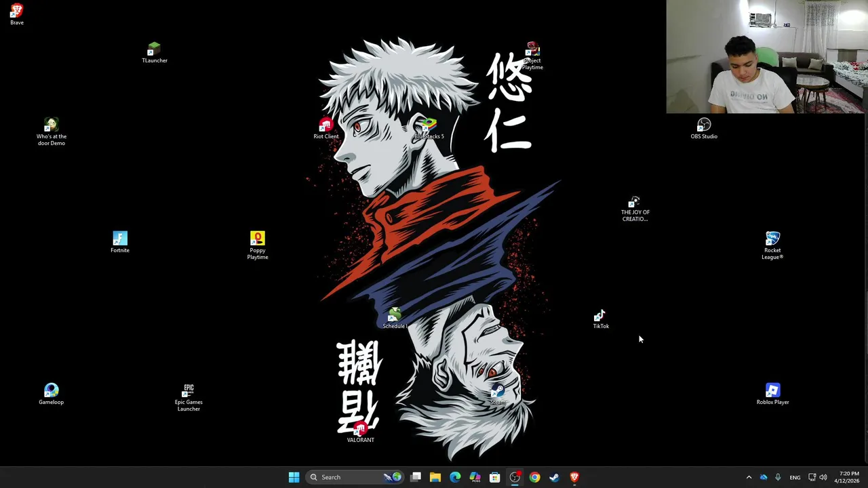The image size is (868, 488).
Task: Open File Explorer from the taskbar
Action: pos(435,477)
